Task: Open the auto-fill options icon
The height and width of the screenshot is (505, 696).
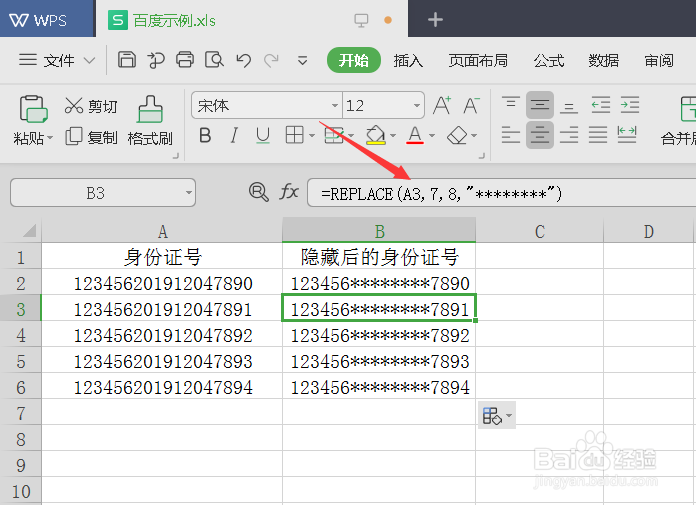Action: 497,416
